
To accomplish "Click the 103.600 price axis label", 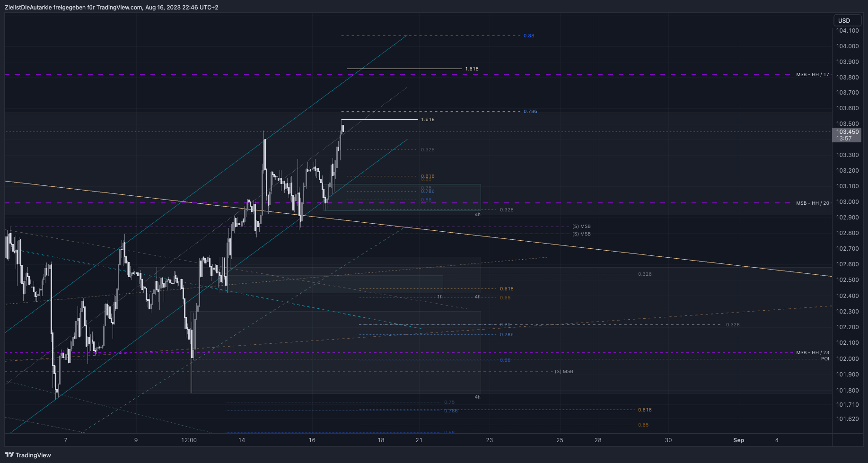I will click(x=847, y=108).
